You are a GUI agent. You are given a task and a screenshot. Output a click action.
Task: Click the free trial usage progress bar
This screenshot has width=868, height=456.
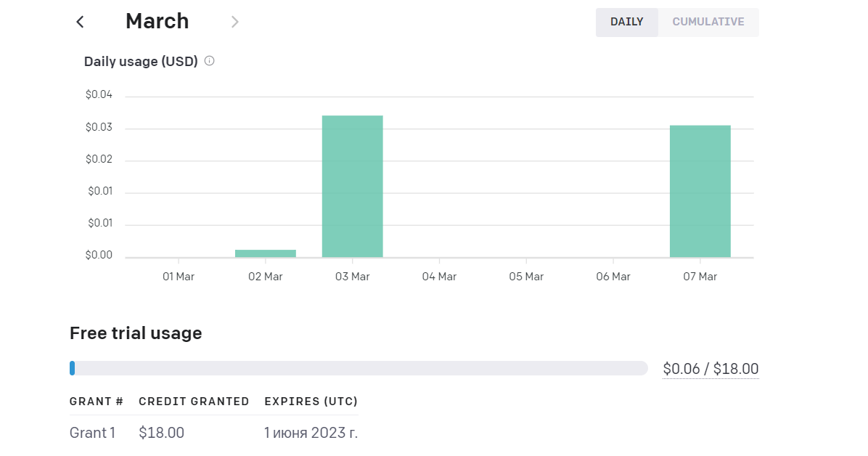359,368
